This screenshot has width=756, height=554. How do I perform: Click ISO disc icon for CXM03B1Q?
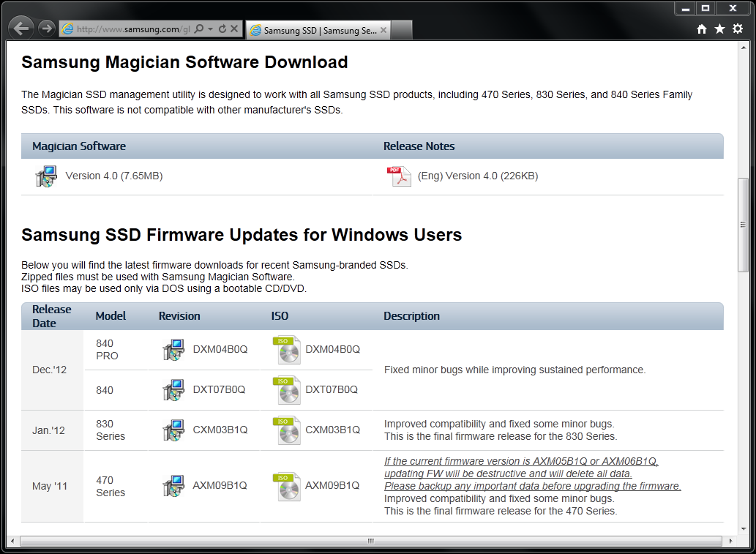pyautogui.click(x=286, y=430)
